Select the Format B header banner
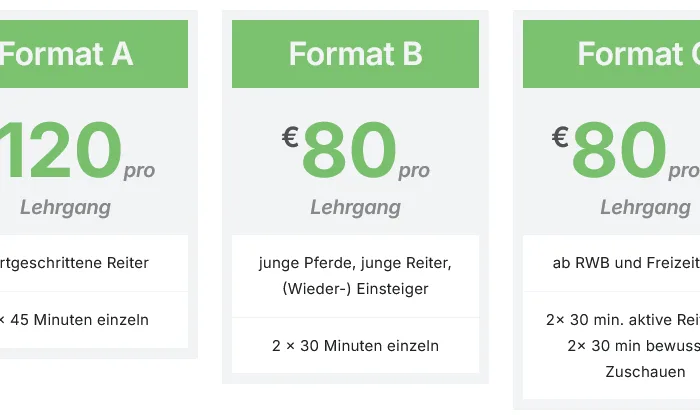This screenshot has width=700, height=415. 355,54
